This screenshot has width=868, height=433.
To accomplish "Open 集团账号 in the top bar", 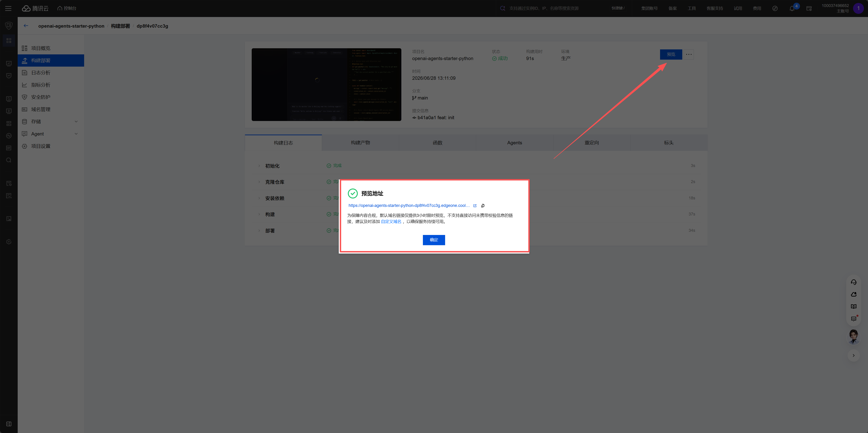I will tap(649, 8).
